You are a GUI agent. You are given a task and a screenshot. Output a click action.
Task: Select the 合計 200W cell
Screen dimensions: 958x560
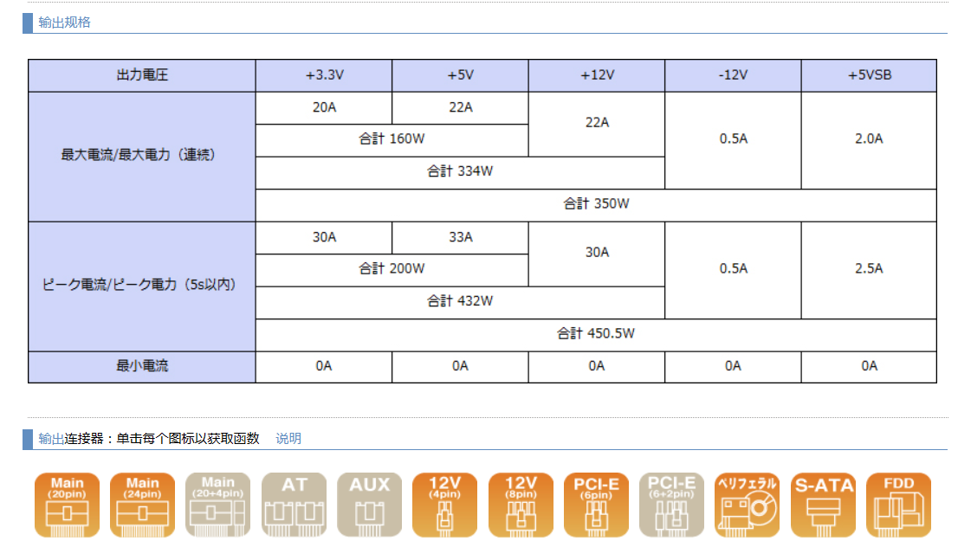[x=392, y=269]
